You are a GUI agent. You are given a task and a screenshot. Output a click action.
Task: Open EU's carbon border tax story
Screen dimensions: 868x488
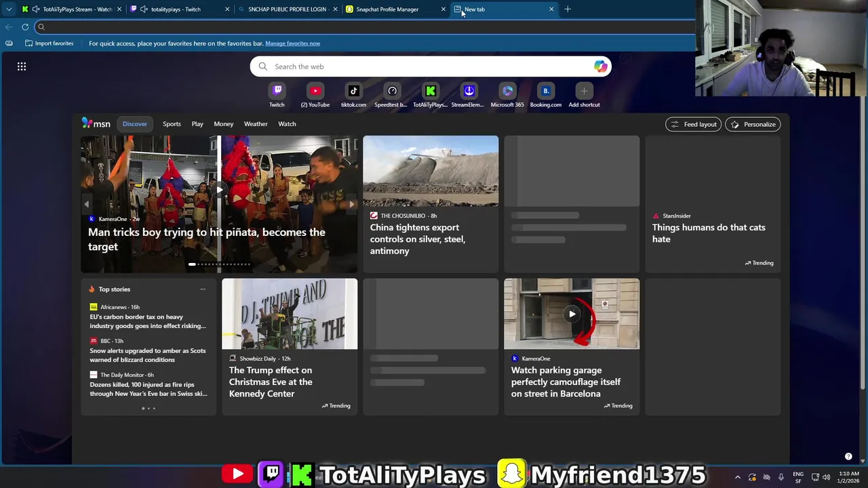[x=148, y=321]
